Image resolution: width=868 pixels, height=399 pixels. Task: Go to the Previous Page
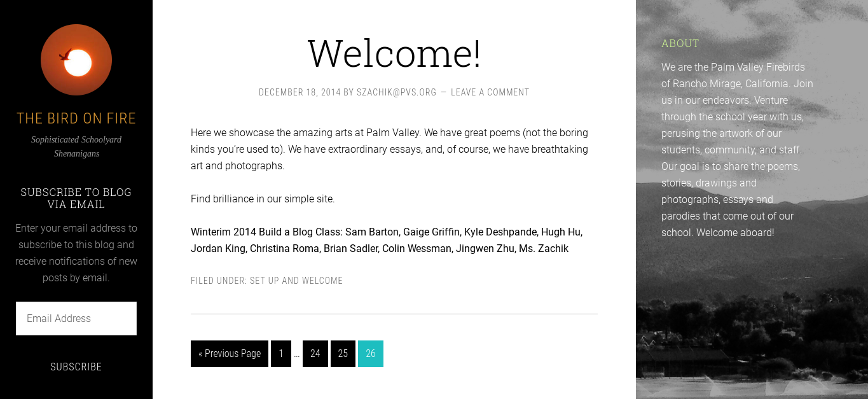point(230,354)
